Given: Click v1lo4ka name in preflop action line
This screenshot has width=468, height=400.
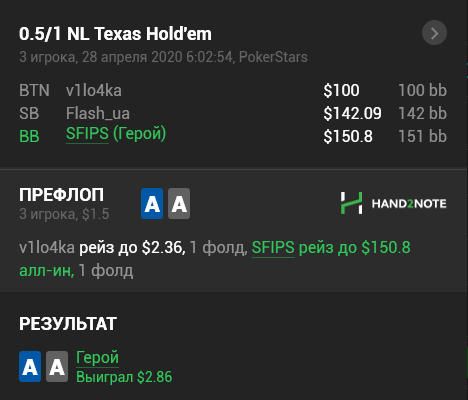Looking at the screenshot, I should (x=47, y=248).
